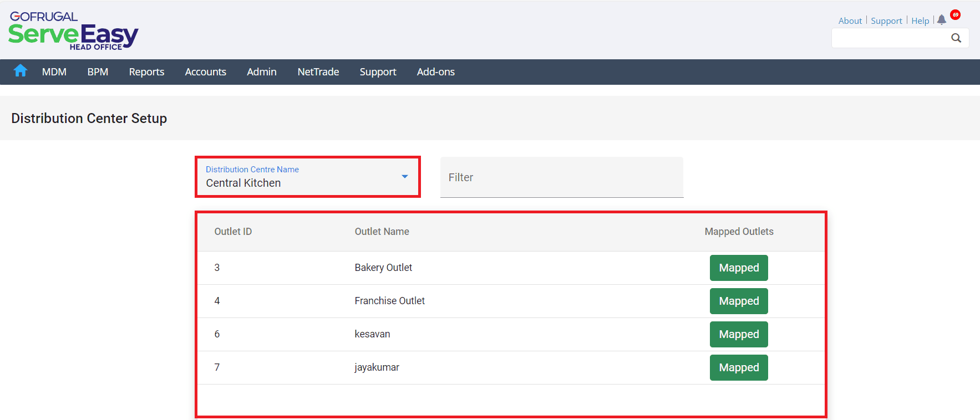Open the Admin menu
Image resolution: width=980 pixels, height=420 pixels.
(x=262, y=72)
